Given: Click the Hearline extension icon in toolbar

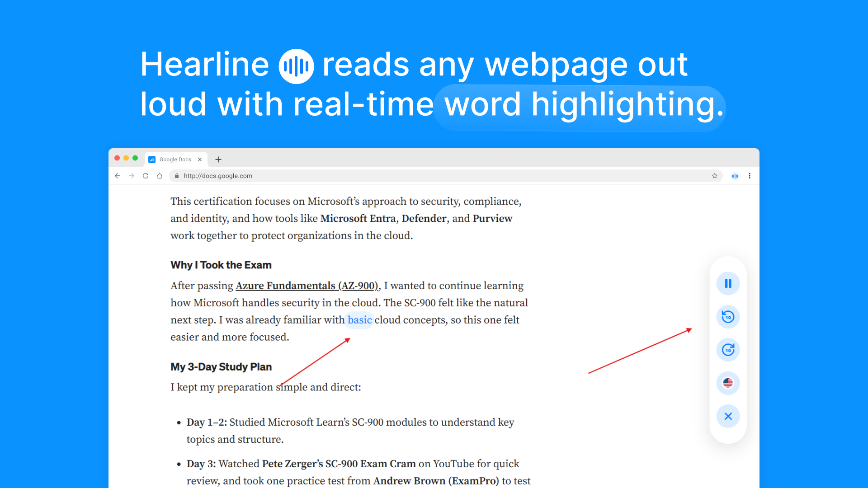Looking at the screenshot, I should [x=735, y=176].
